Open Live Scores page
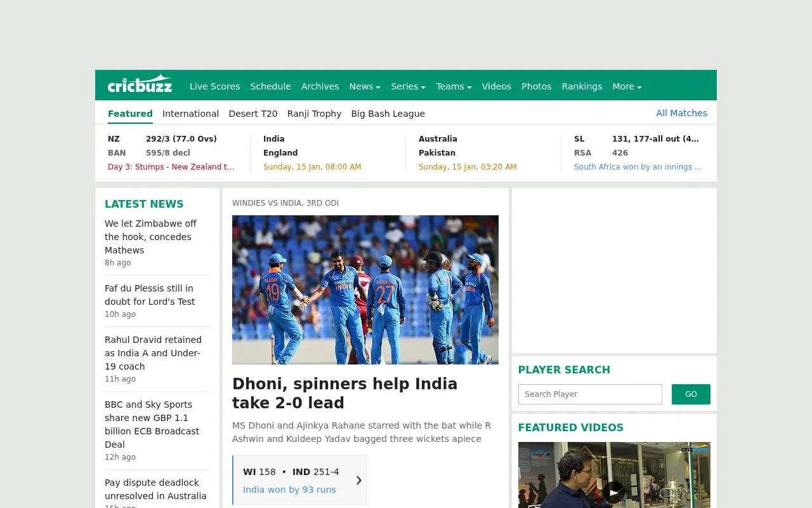812x508 pixels. (214, 86)
